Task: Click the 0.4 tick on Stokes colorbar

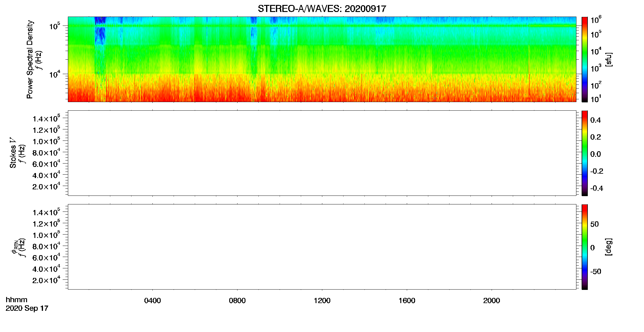Action: pyautogui.click(x=595, y=120)
